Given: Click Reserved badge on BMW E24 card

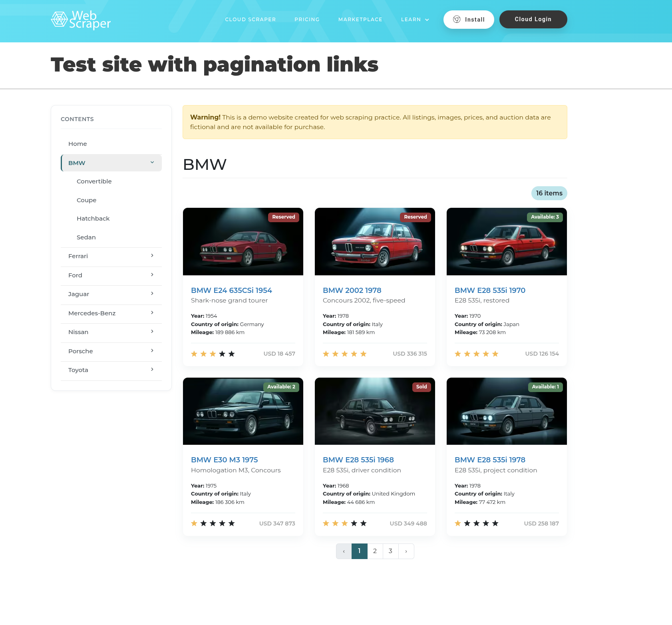Looking at the screenshot, I should [284, 217].
